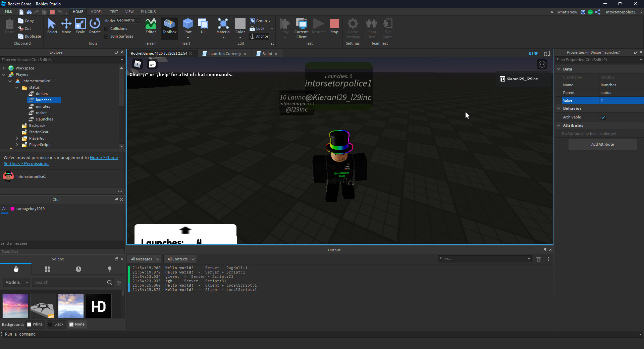Click the Lock tool
Viewport: 644px width, 349px height.
click(257, 29)
